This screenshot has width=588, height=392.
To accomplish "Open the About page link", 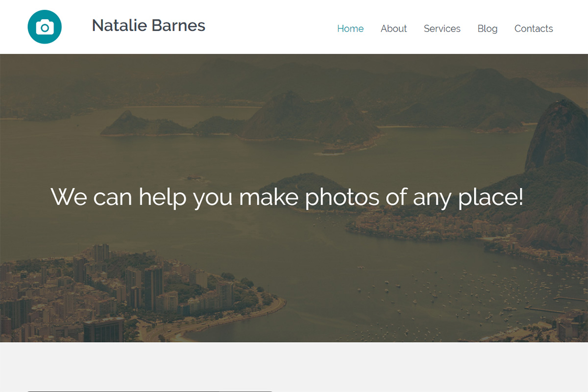I will pos(394,28).
